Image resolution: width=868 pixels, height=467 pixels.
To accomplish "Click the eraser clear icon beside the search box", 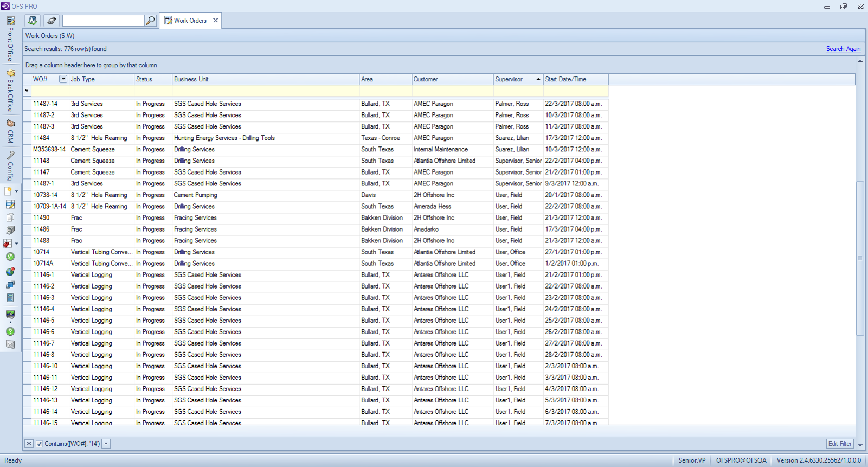I will (x=52, y=21).
